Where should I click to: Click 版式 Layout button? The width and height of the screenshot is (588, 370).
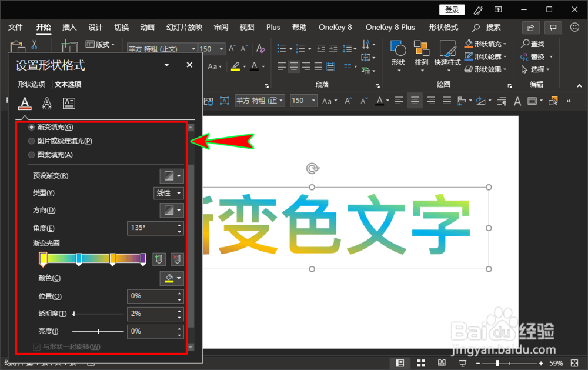tap(100, 44)
